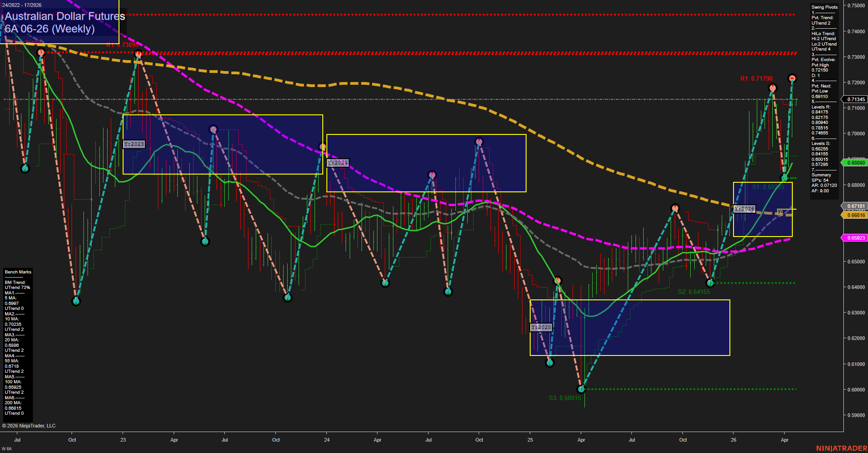Click the red pivot marker near R1: 0.73095
868x453 pixels.
(x=138, y=54)
